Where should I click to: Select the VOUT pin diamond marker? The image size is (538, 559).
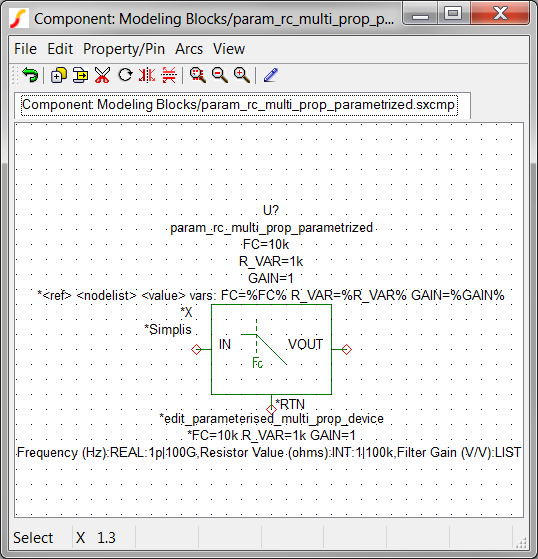347,349
